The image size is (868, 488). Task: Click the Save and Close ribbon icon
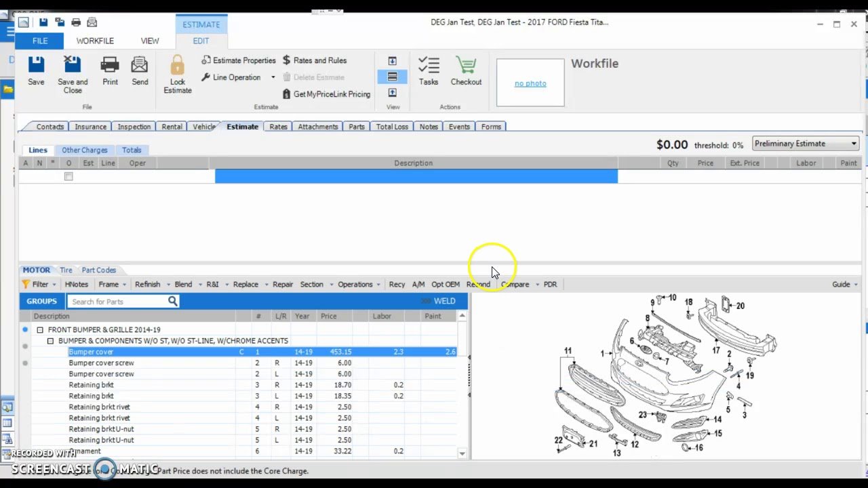coord(73,65)
